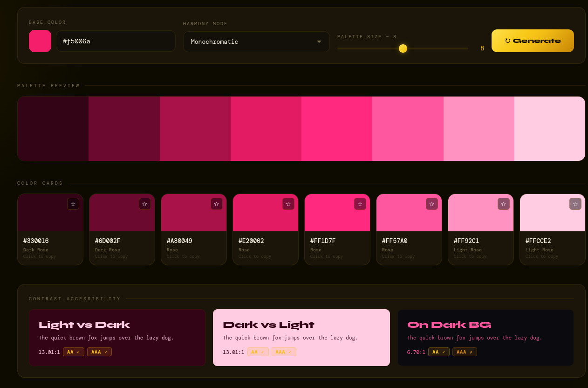The image size is (588, 388).
Task: Click AAA badge in Light vs Dark card
Action: click(x=99, y=352)
